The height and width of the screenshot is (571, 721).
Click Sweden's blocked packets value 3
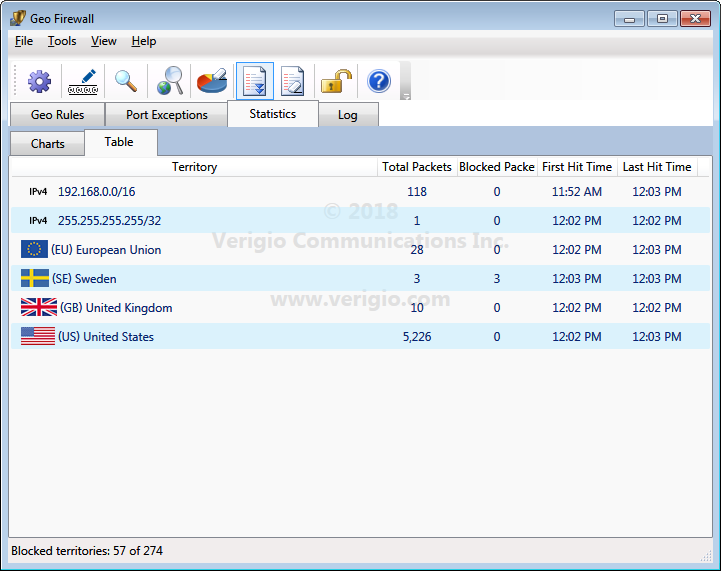point(497,279)
